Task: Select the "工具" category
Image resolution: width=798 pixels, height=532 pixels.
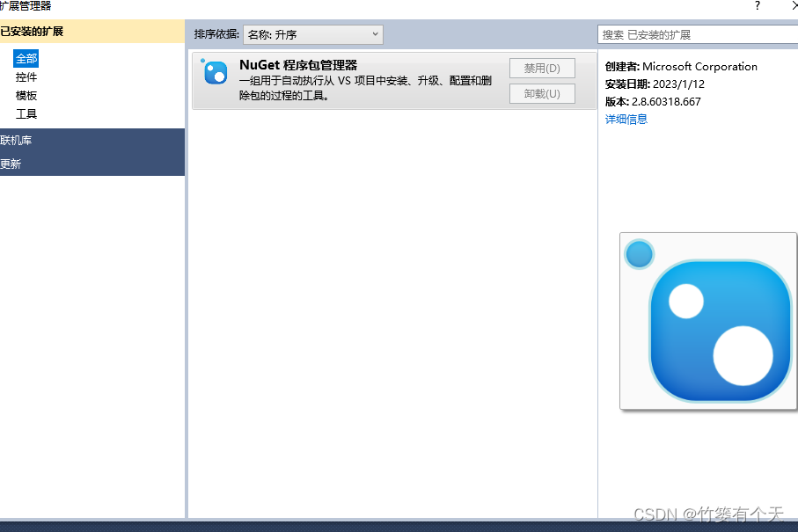Action: pyautogui.click(x=26, y=113)
